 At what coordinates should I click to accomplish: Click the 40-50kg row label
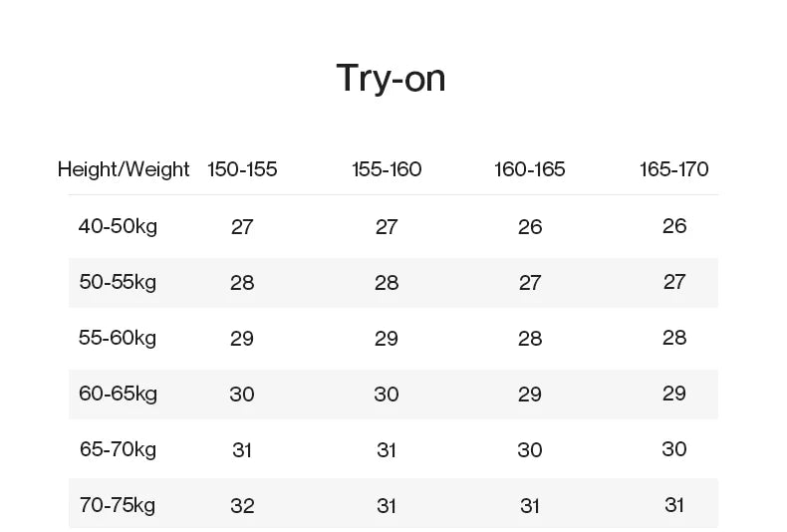(x=119, y=226)
